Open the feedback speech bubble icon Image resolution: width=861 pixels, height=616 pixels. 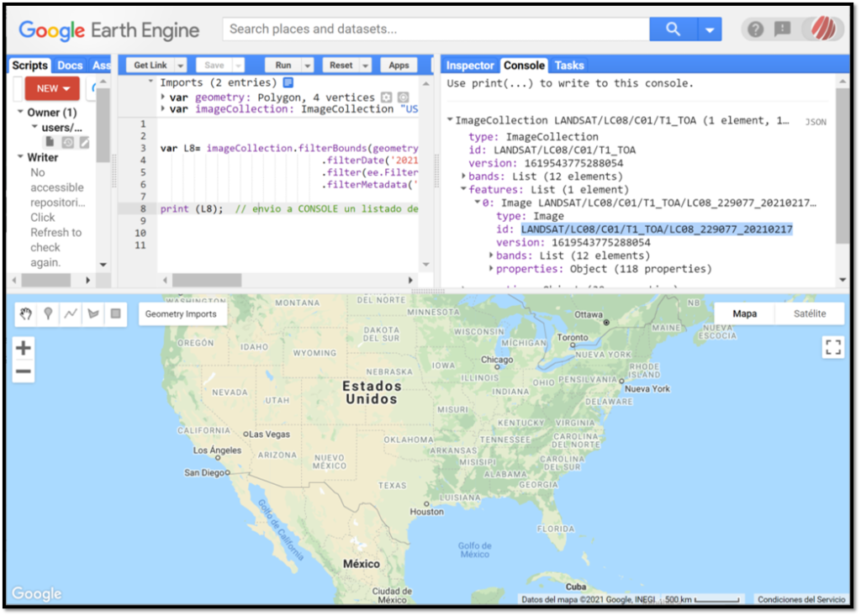point(783,29)
